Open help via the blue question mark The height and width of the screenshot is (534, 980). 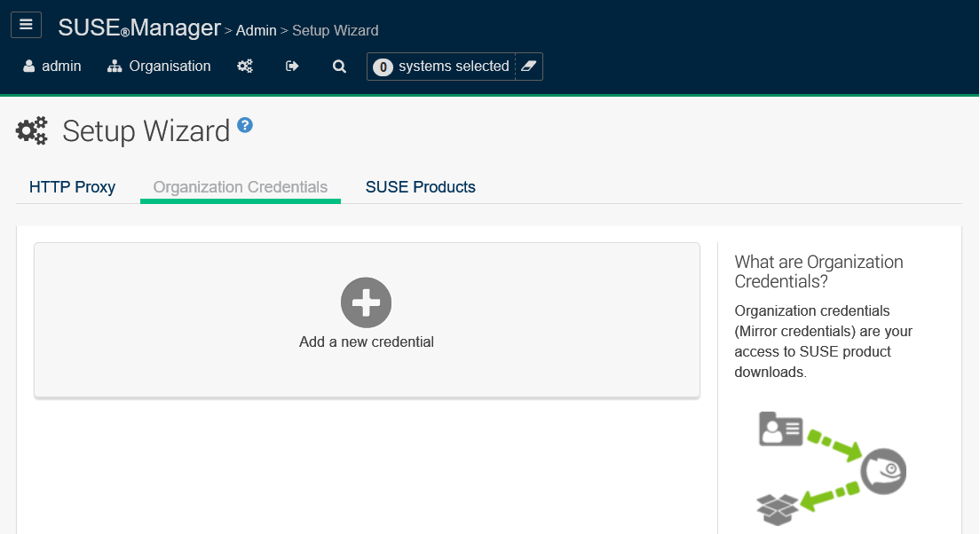245,125
